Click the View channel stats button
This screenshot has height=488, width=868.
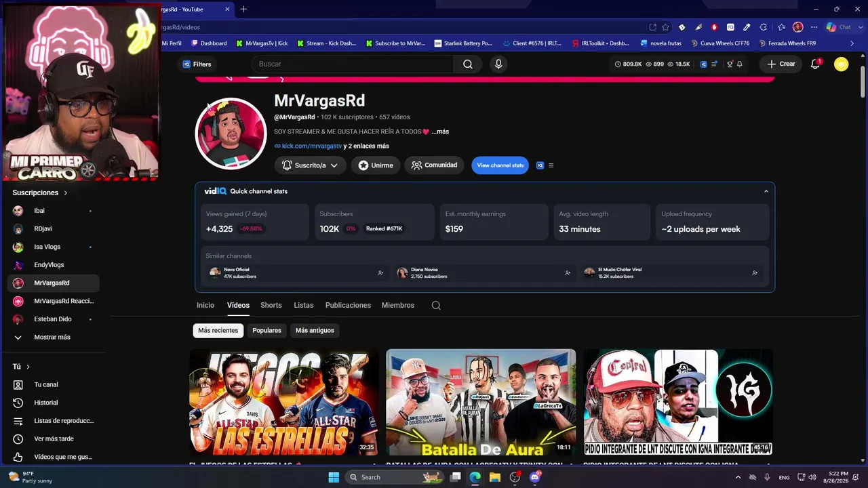click(x=500, y=165)
